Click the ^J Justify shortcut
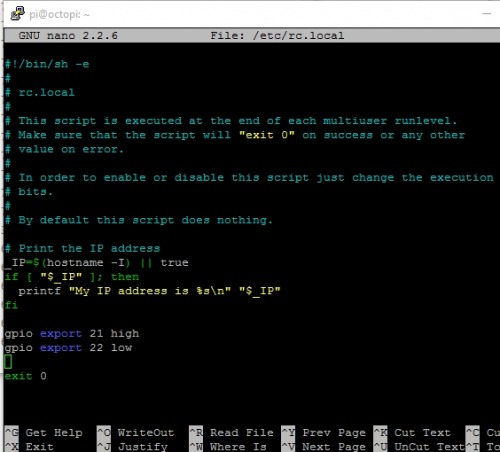 (x=132, y=447)
